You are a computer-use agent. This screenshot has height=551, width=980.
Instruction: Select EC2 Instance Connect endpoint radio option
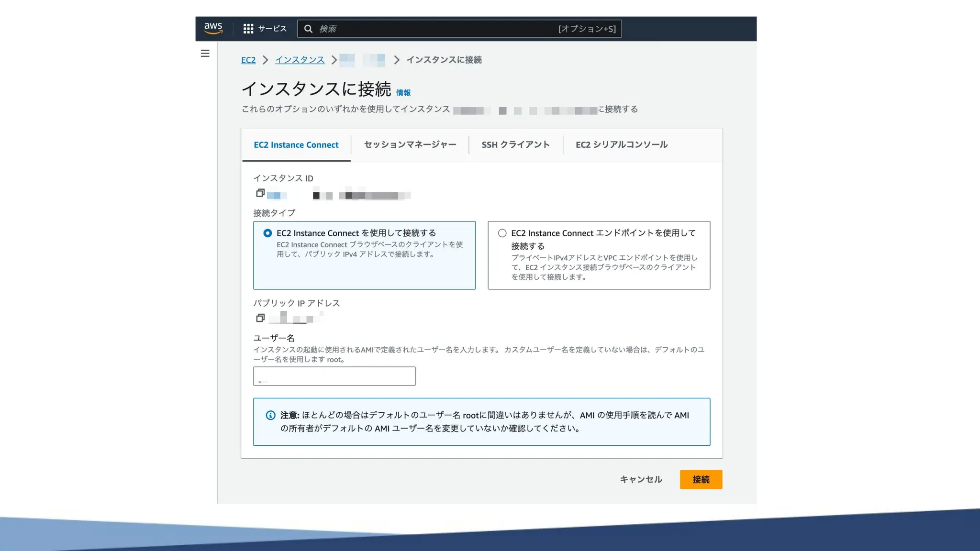point(502,233)
